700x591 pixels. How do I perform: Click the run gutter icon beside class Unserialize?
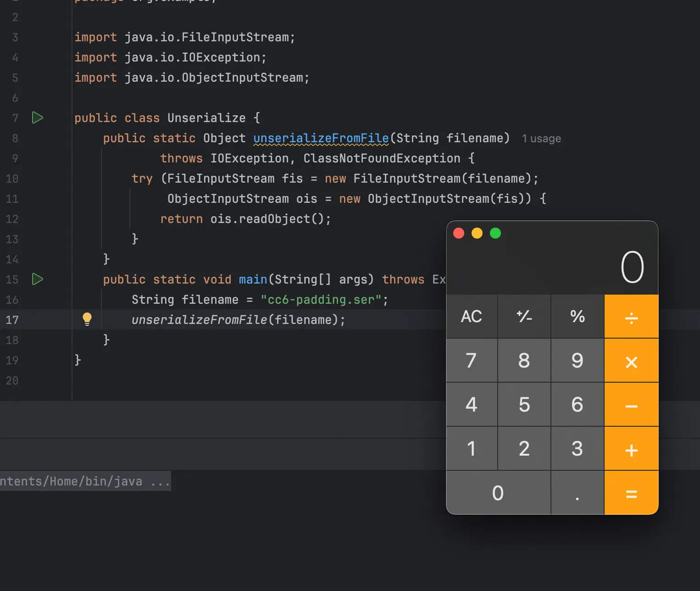38,118
